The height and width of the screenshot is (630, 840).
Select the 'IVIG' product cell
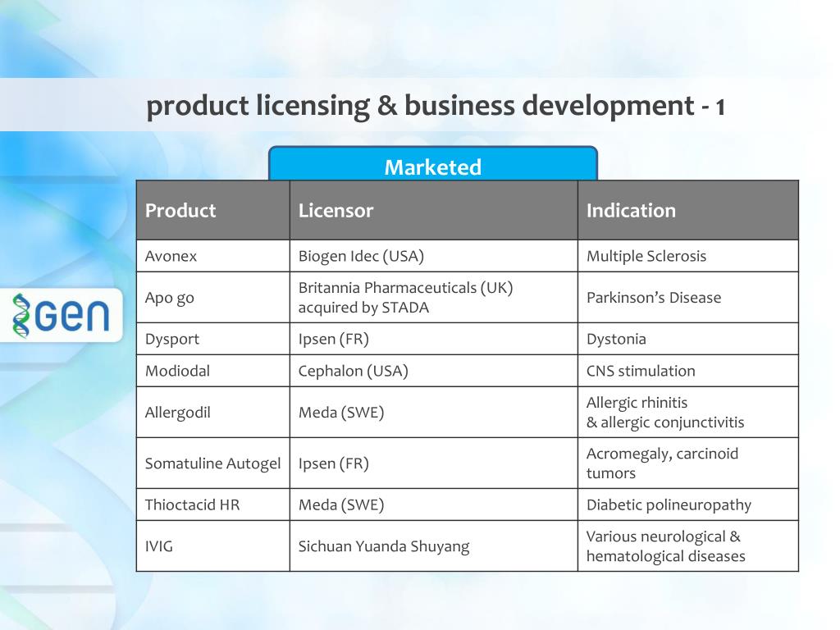[x=213, y=546]
